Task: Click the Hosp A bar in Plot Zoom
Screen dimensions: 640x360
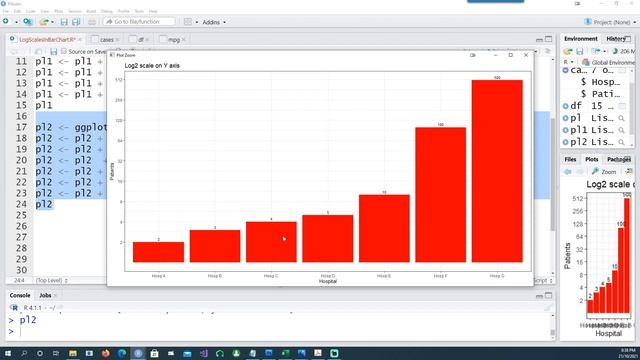Action: [x=158, y=252]
